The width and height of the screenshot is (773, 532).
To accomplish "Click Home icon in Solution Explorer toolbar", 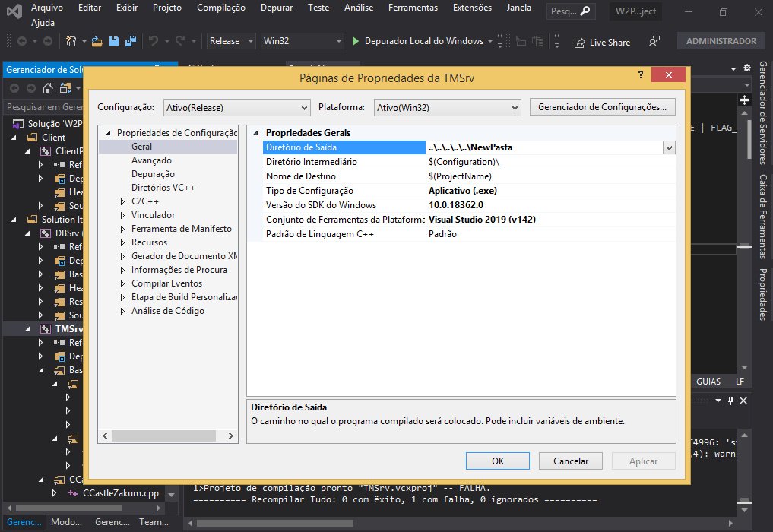I will [48, 88].
